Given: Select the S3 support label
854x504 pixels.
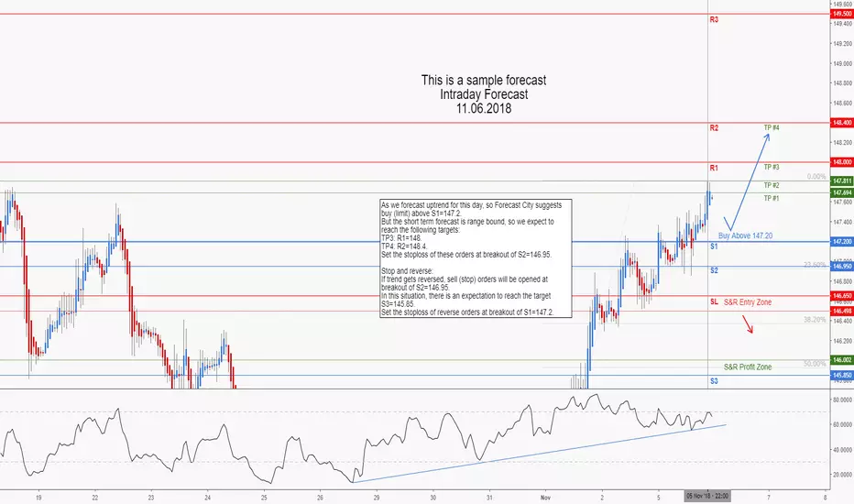Looking at the screenshot, I should (x=714, y=381).
